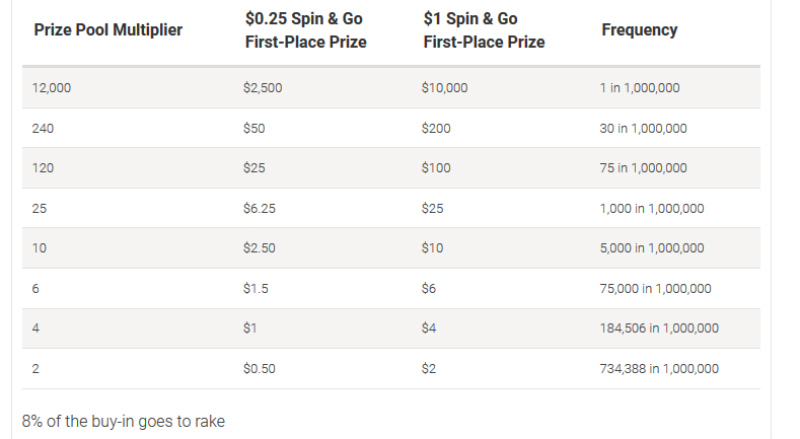
Task: Select the 12,000 multiplier cell
Action: (x=52, y=88)
